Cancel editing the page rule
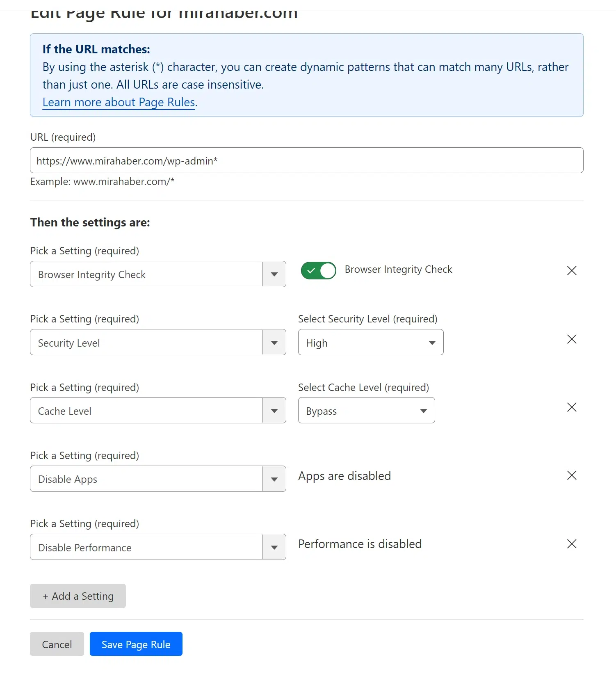This screenshot has width=616, height=690. 57,644
